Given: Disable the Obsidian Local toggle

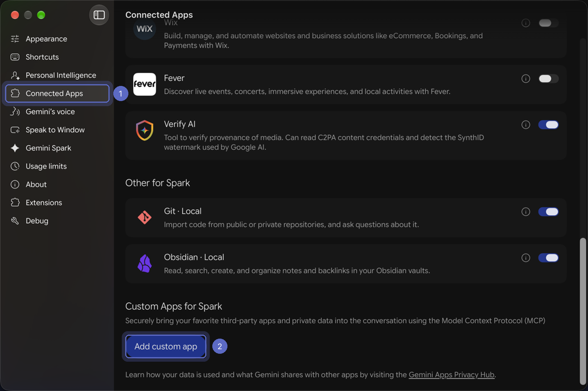Looking at the screenshot, I should pos(548,258).
